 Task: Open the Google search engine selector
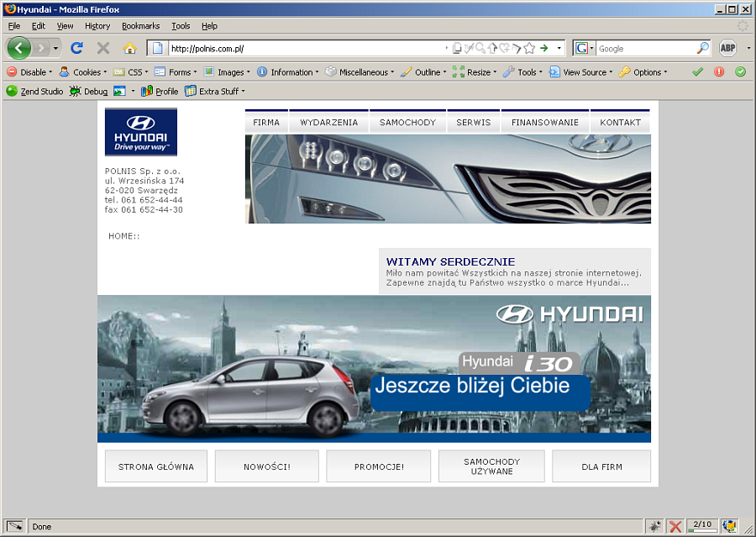point(585,48)
